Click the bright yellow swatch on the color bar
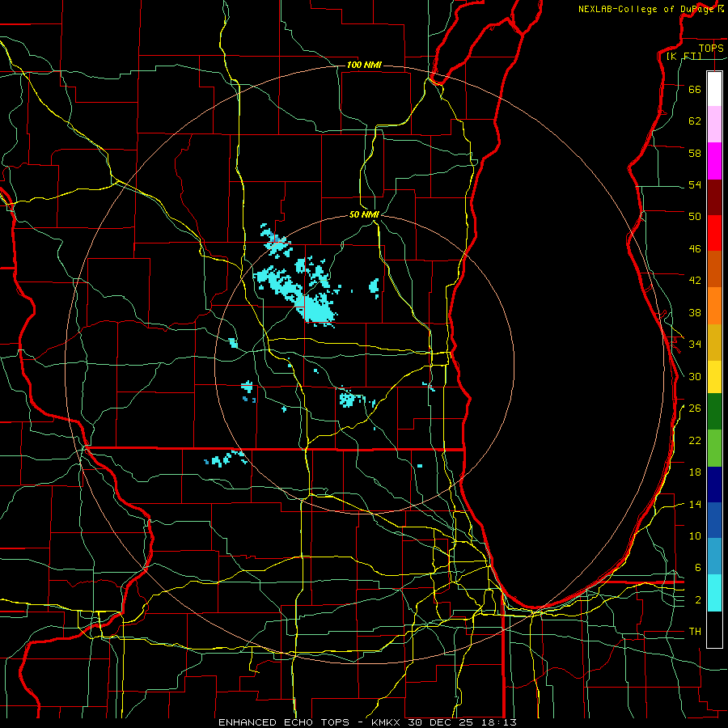 pos(714,377)
